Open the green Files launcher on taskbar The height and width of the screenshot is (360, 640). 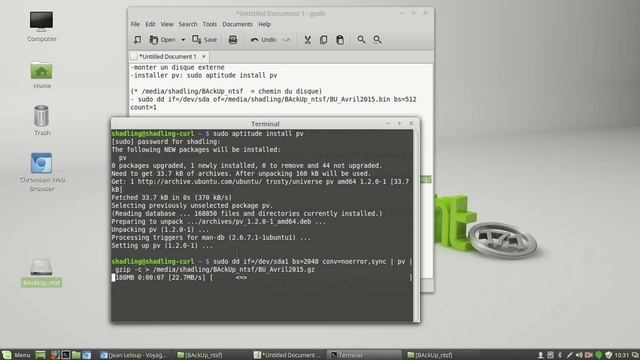[x=76, y=355]
